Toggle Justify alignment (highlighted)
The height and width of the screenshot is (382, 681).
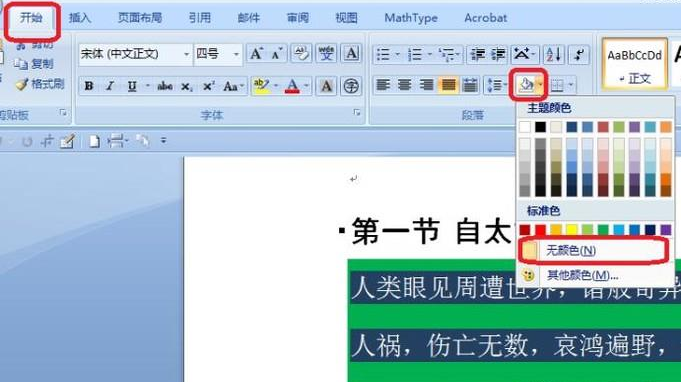(x=448, y=85)
